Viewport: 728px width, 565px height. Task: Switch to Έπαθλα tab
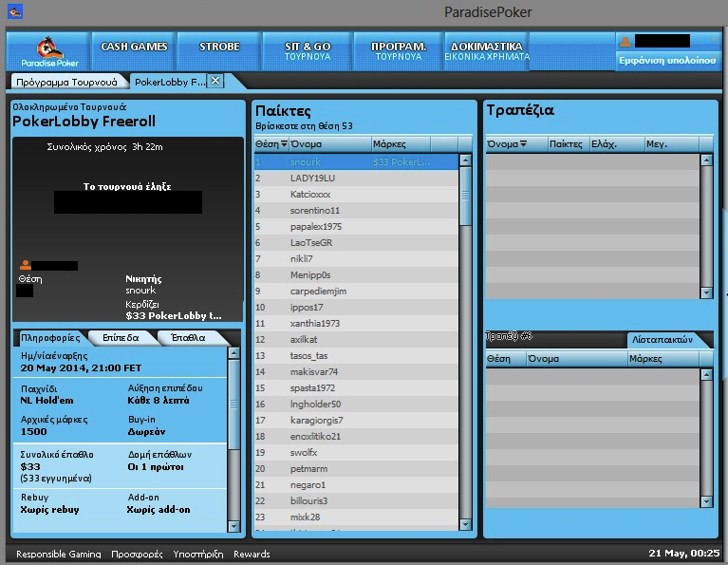tap(189, 338)
